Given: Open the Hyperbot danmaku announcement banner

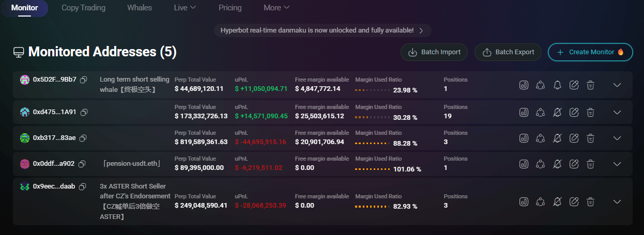Looking at the screenshot, I should (x=323, y=30).
